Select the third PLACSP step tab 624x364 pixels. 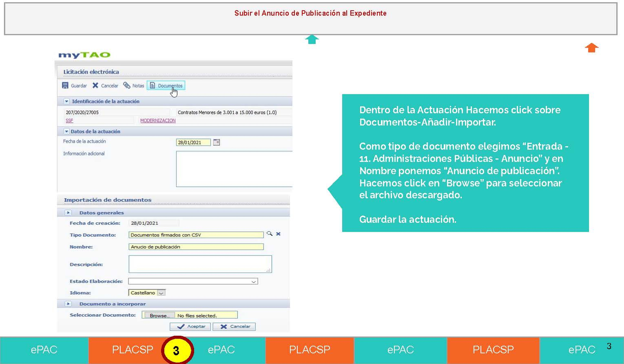pyautogui.click(x=493, y=350)
